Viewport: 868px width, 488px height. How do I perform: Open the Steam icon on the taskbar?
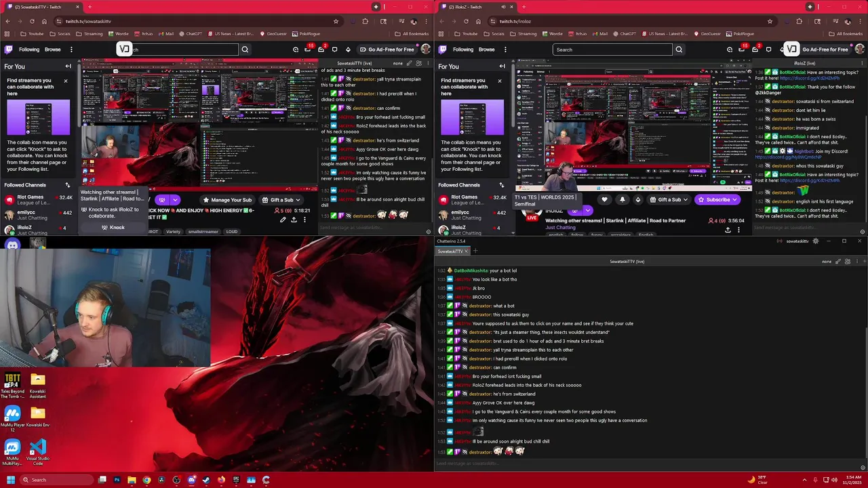coord(206,480)
